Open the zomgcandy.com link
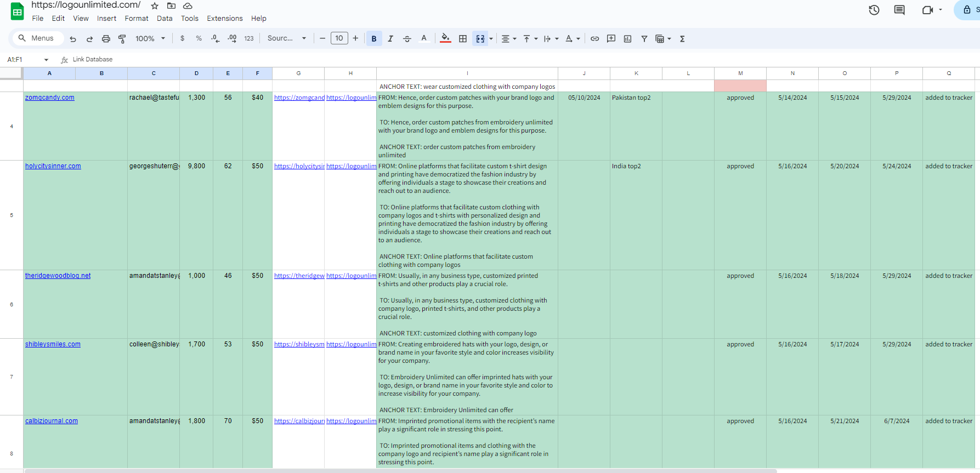980x473 pixels. pos(49,98)
